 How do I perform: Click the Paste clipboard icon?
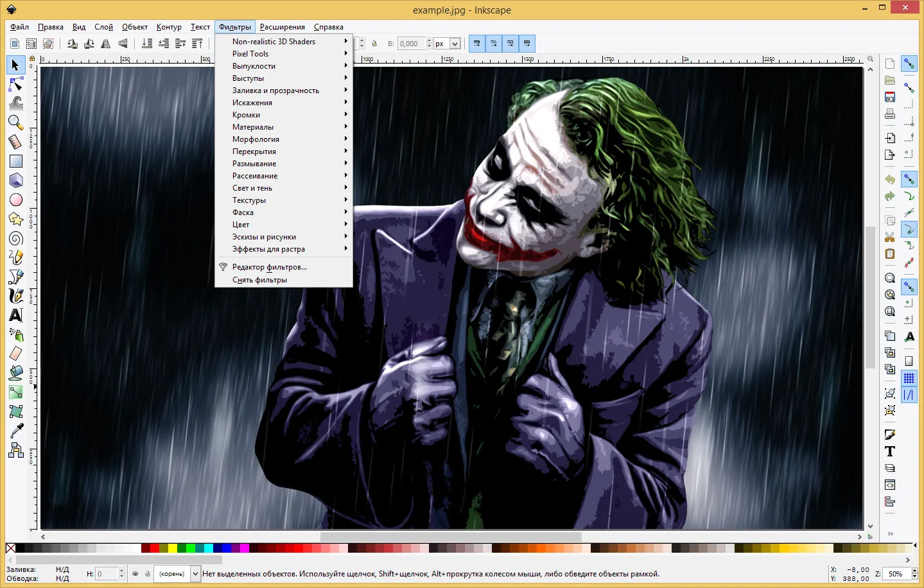click(889, 254)
